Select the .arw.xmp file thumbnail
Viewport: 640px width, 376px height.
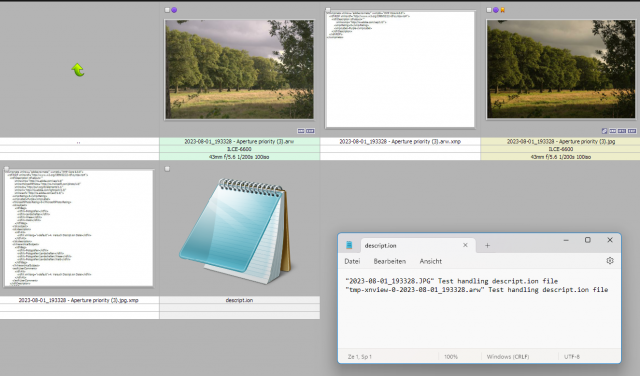click(x=400, y=69)
